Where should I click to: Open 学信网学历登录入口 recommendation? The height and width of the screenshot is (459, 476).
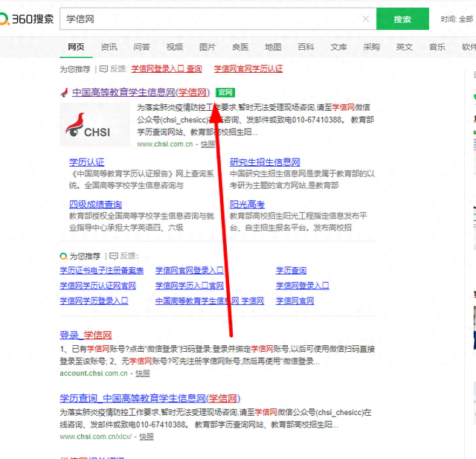point(94,301)
